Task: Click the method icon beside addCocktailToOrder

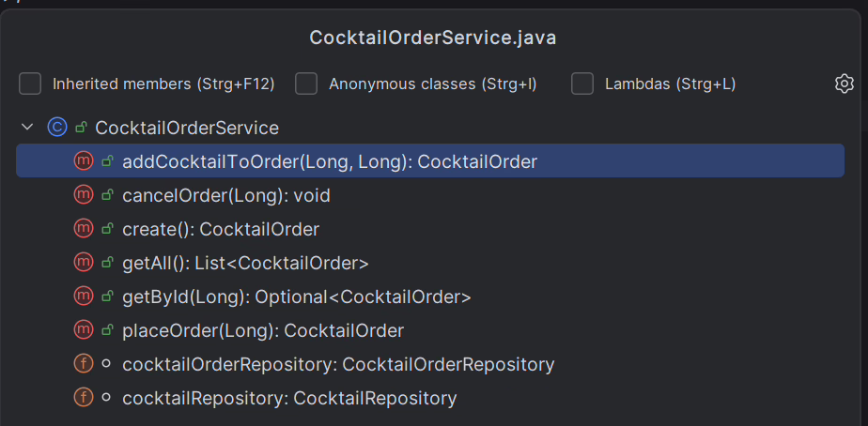Action: click(x=83, y=161)
